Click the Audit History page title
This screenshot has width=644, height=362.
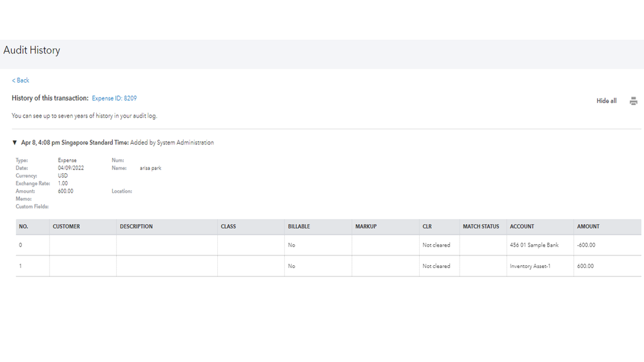(32, 50)
